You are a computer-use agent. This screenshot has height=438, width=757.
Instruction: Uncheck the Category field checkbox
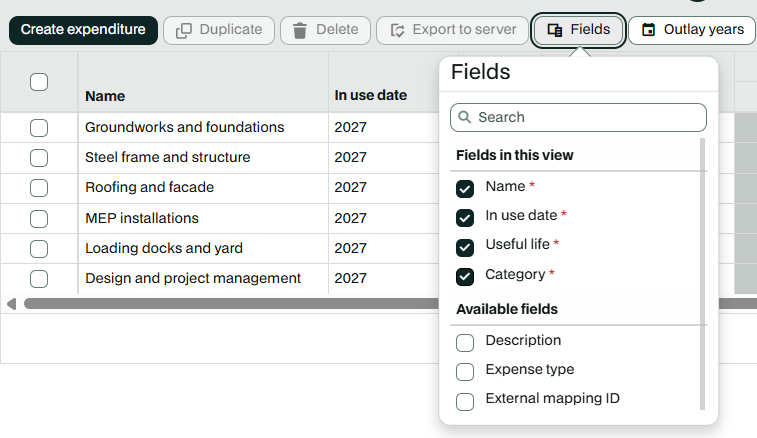(465, 277)
